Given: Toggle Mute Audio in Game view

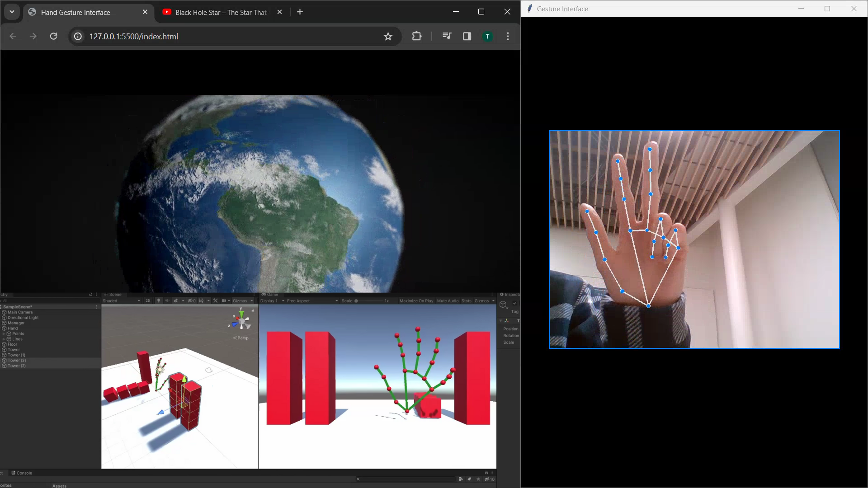Looking at the screenshot, I should (x=447, y=301).
